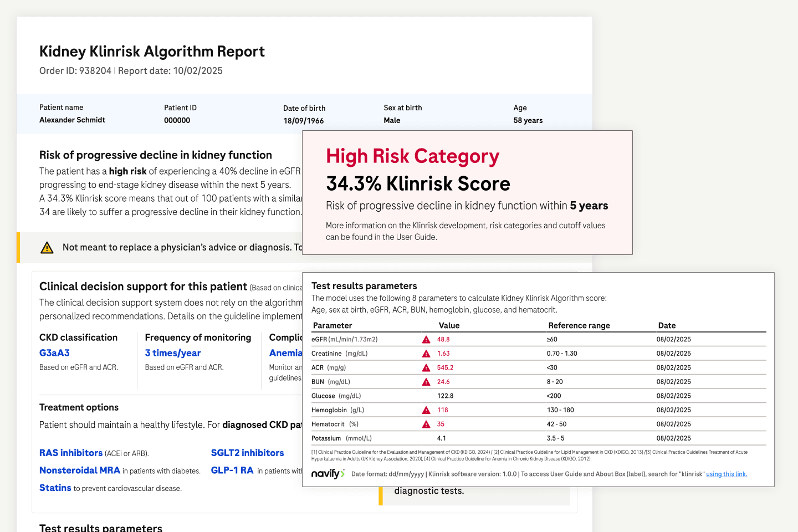Click the 'Reference range' column header
Viewport: 798px width, 532px height.
pos(579,325)
